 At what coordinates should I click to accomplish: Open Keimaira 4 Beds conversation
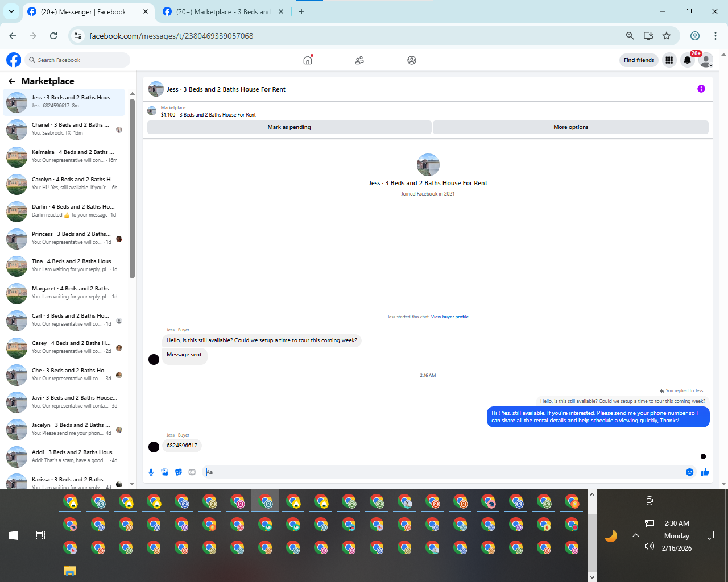64,156
